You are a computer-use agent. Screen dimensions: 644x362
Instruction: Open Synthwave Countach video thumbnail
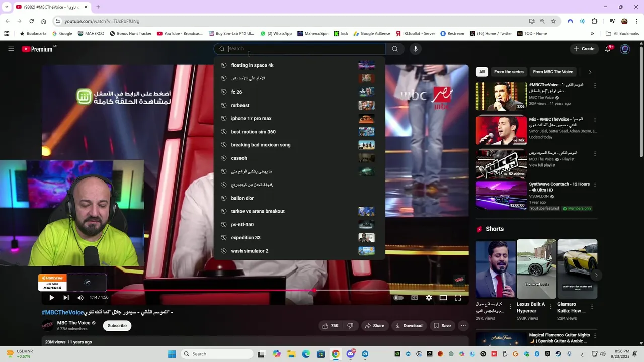pyautogui.click(x=501, y=195)
